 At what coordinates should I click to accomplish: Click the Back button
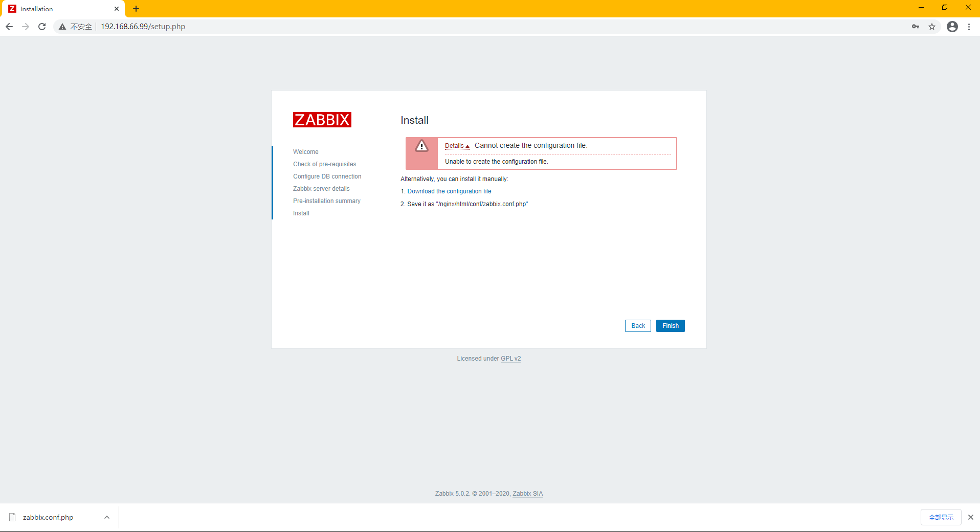coord(638,326)
